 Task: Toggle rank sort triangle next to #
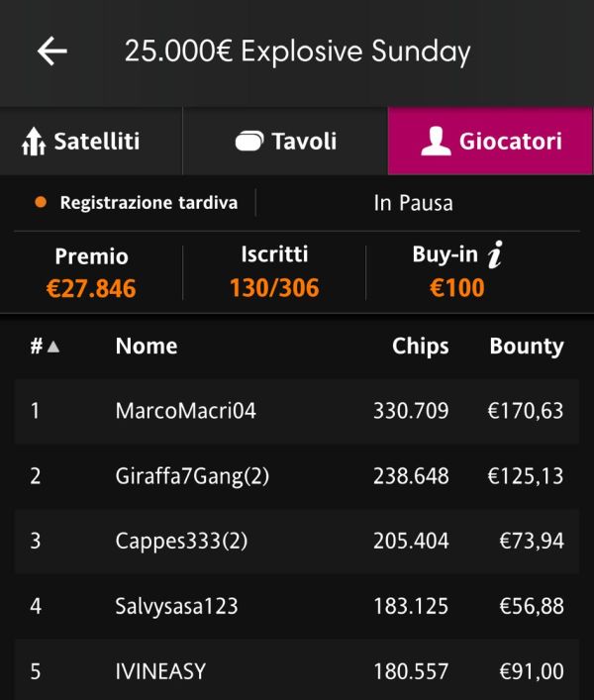[53, 346]
